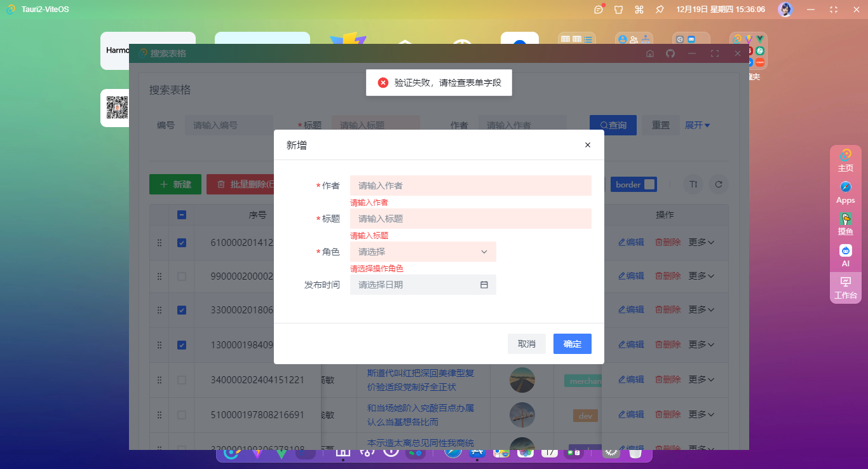The width and height of the screenshot is (868, 469).
Task: Select the 主页 icon in right sidebar
Action: 845,156
